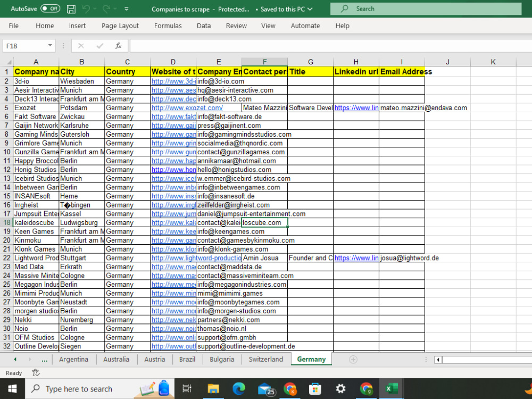Click next sheet navigation arrow
This screenshot has height=399, width=532.
tap(30, 359)
